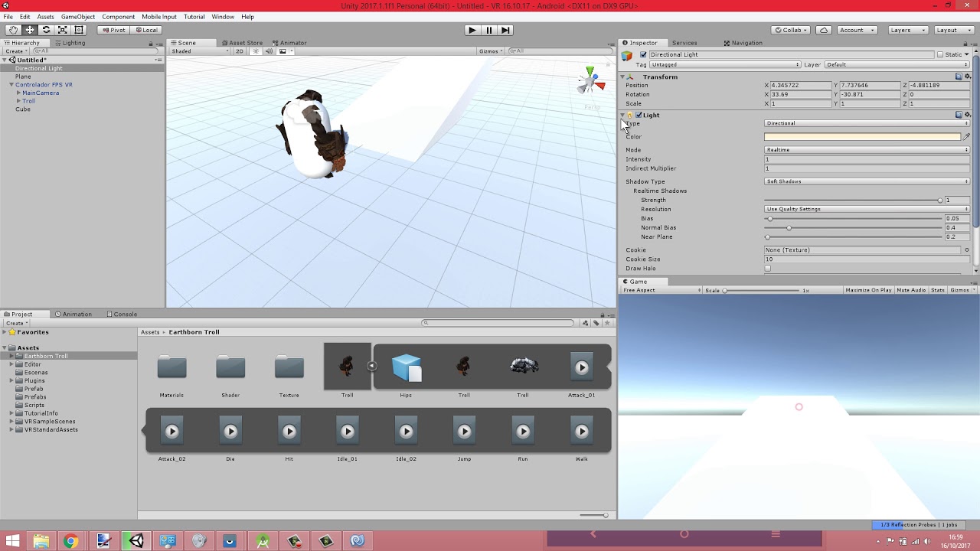Click the Pause button in the toolbar
Viewport: 980px width, 551px height.
tap(489, 30)
